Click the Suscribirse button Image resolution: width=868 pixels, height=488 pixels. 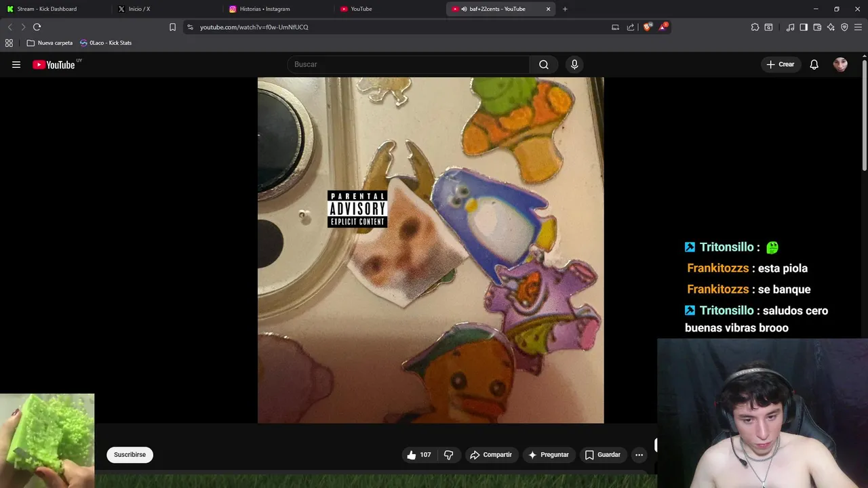130,455
